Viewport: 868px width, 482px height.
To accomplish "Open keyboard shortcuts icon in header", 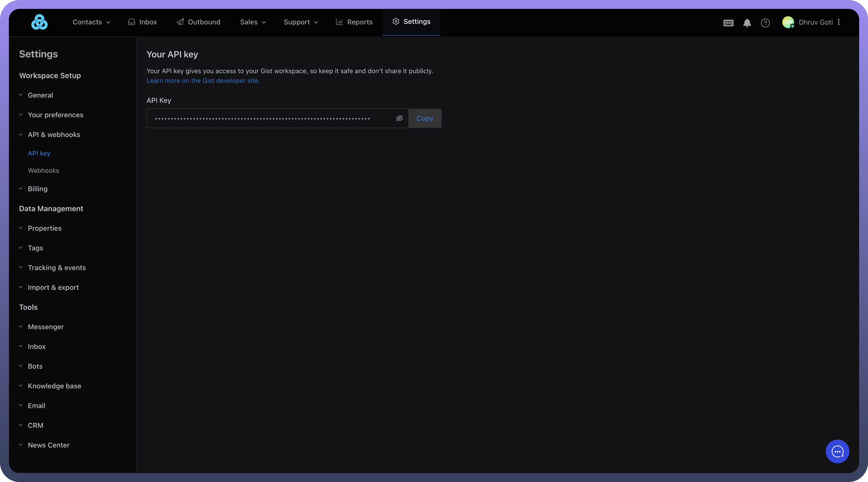I will tap(728, 23).
